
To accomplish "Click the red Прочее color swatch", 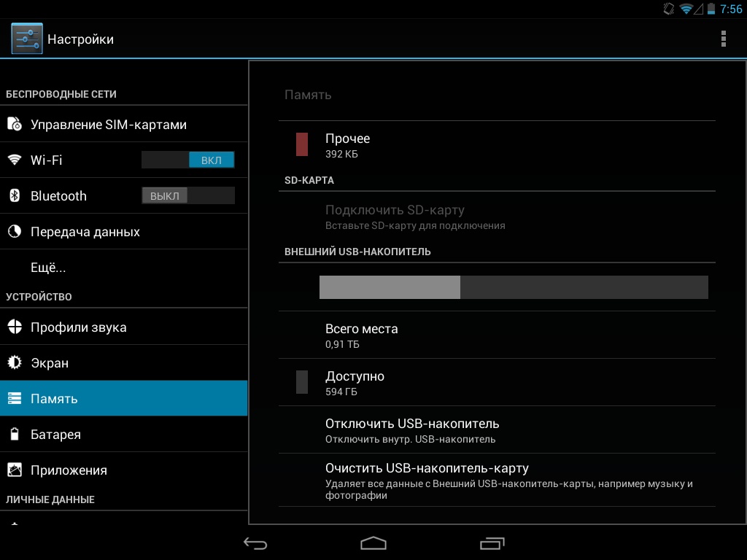I will 302,144.
